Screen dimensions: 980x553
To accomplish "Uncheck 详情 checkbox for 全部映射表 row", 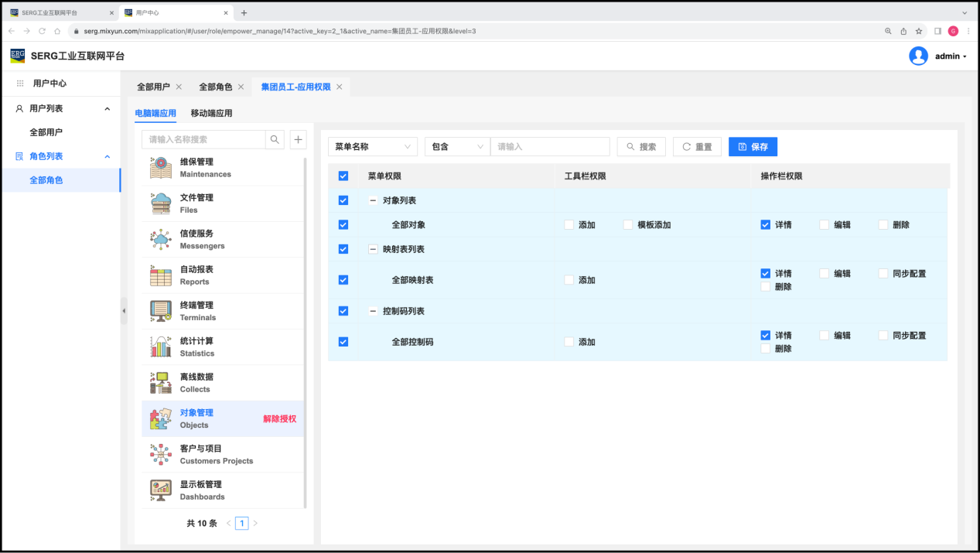I will point(765,274).
